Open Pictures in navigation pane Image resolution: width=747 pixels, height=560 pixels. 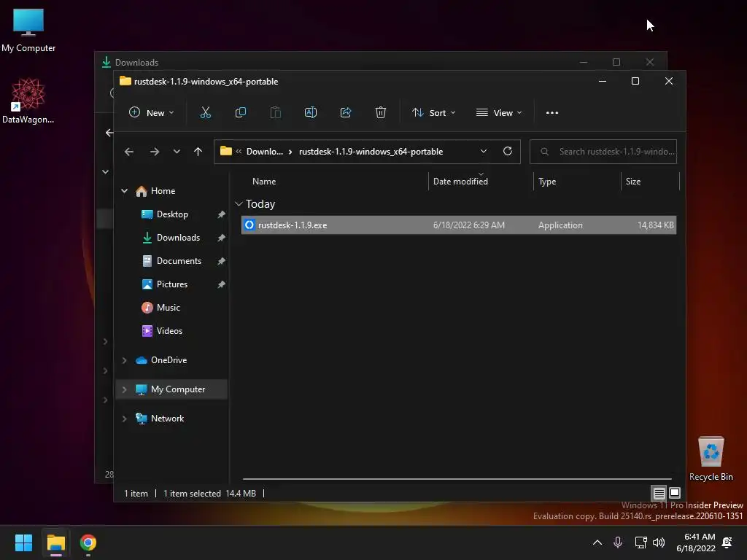coord(171,284)
